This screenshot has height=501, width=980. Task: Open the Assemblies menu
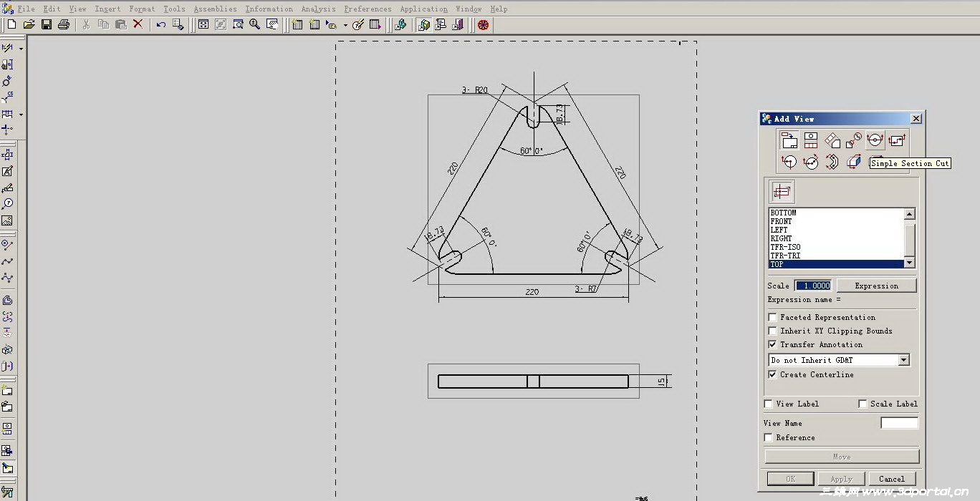coord(215,9)
